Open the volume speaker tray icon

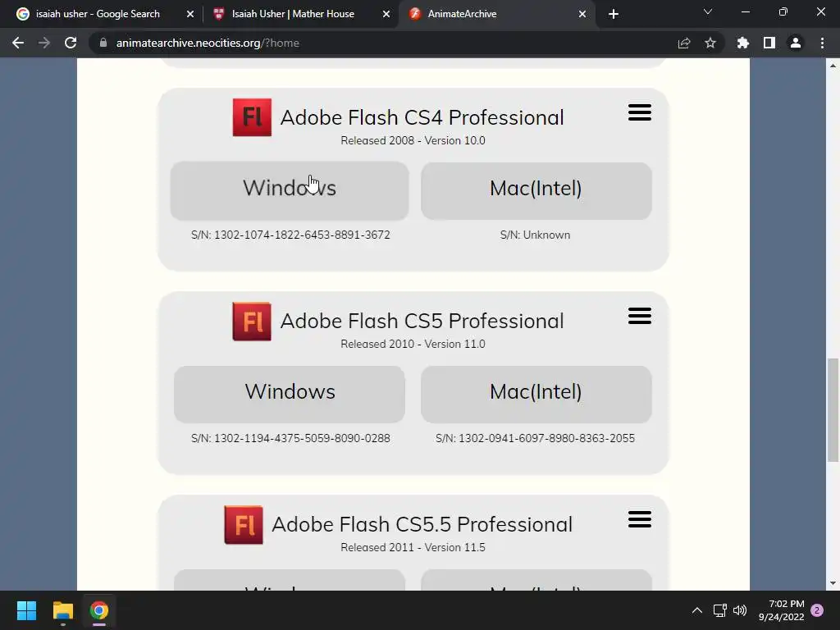click(740, 610)
